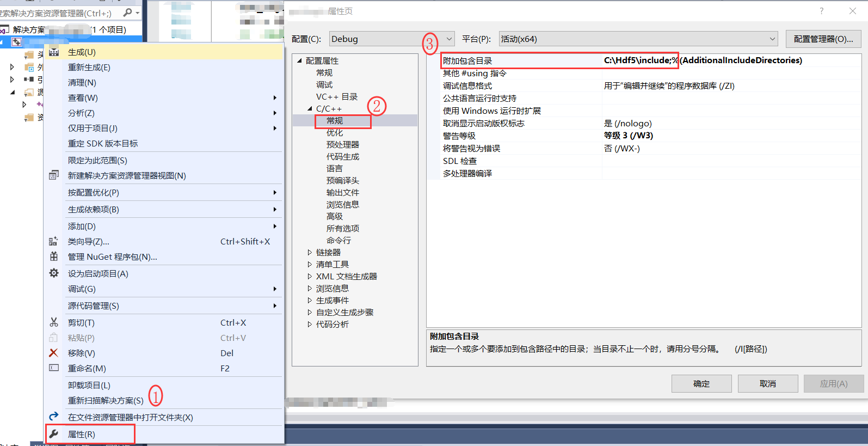The height and width of the screenshot is (446, 868).
Task: Expand the 生成事件 tree node
Action: 310,300
